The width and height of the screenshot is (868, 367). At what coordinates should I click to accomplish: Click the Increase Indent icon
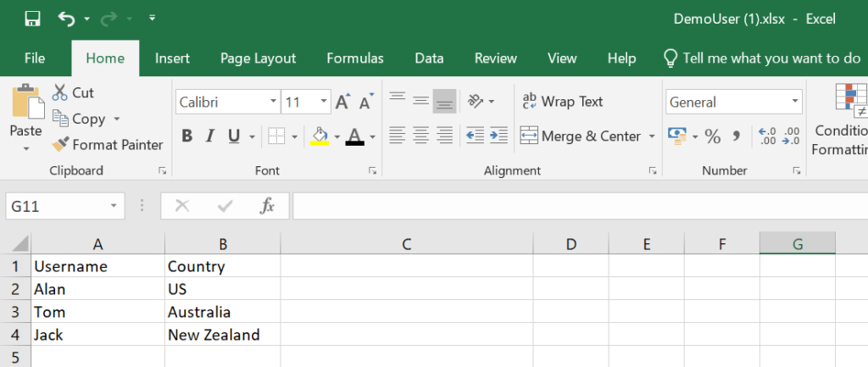[x=498, y=135]
